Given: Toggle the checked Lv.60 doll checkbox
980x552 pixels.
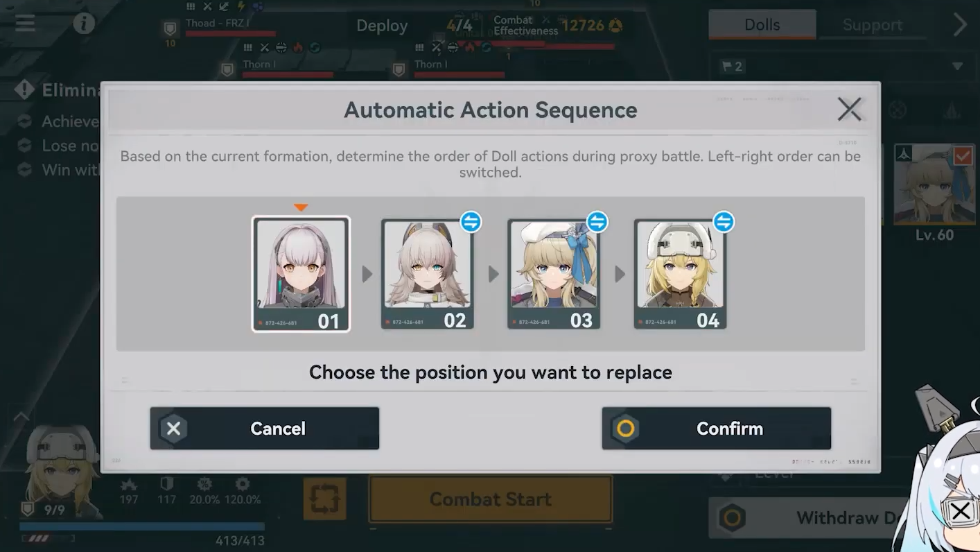Looking at the screenshot, I should click(963, 156).
